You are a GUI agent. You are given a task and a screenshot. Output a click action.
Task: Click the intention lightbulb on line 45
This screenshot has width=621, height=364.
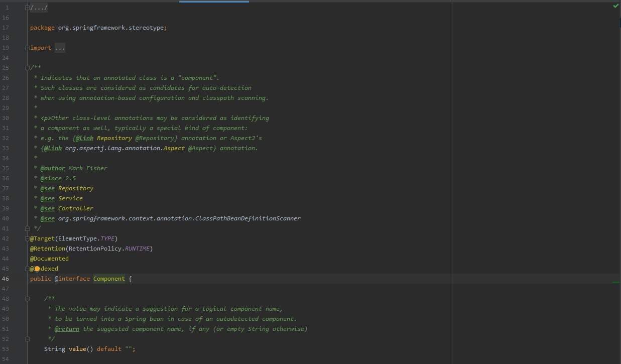[37, 269]
